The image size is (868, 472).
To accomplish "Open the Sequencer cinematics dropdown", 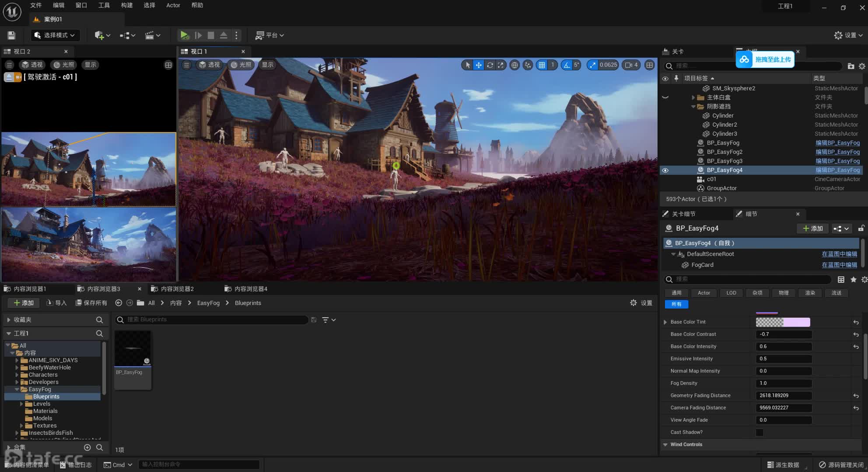I will tap(153, 35).
